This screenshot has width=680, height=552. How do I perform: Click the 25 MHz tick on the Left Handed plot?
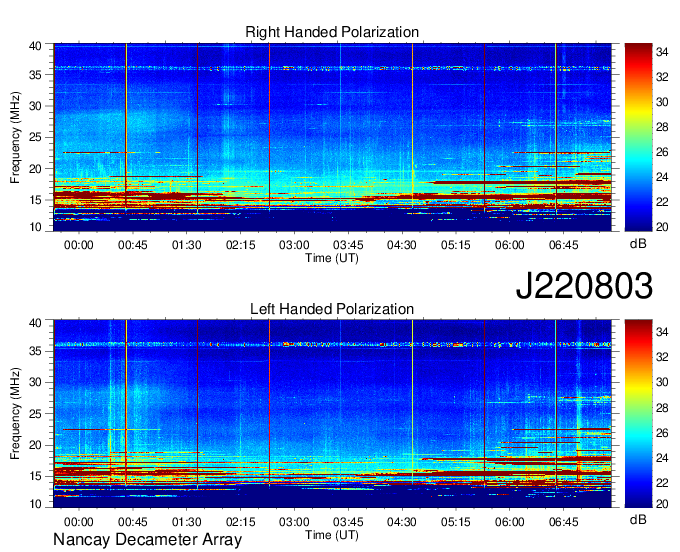(x=35, y=414)
